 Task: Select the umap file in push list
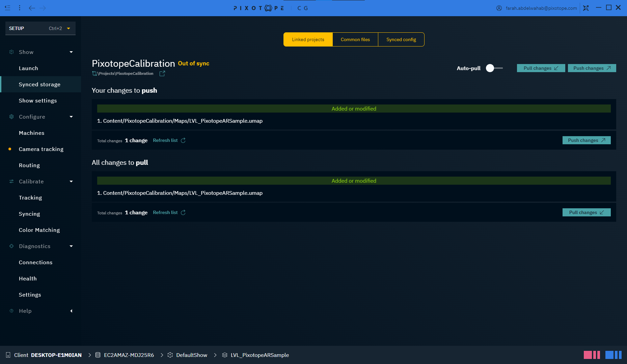180,121
